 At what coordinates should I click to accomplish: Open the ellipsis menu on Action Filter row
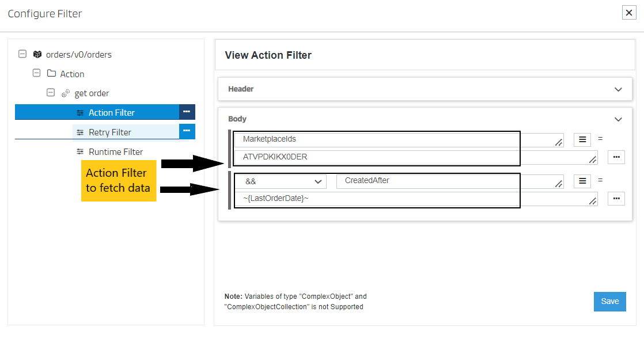coord(187,112)
